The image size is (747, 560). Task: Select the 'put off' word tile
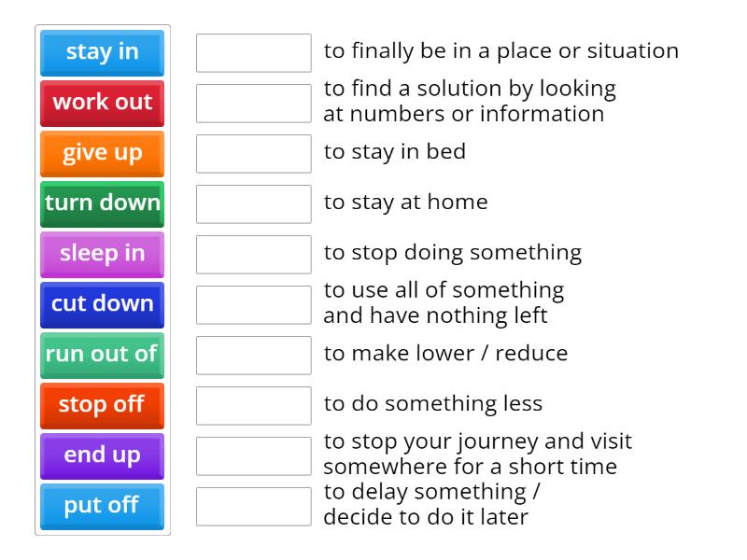click(102, 506)
